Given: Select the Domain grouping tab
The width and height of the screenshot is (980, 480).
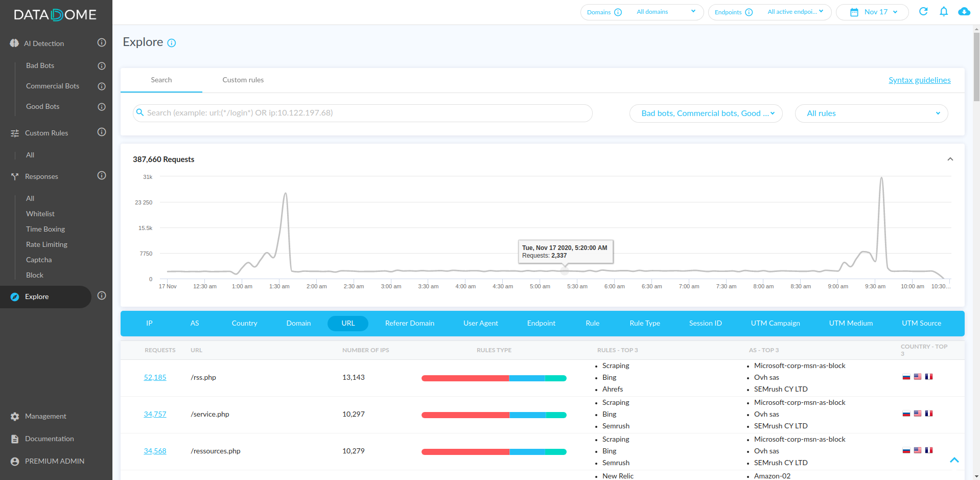Looking at the screenshot, I should pyautogui.click(x=298, y=324).
